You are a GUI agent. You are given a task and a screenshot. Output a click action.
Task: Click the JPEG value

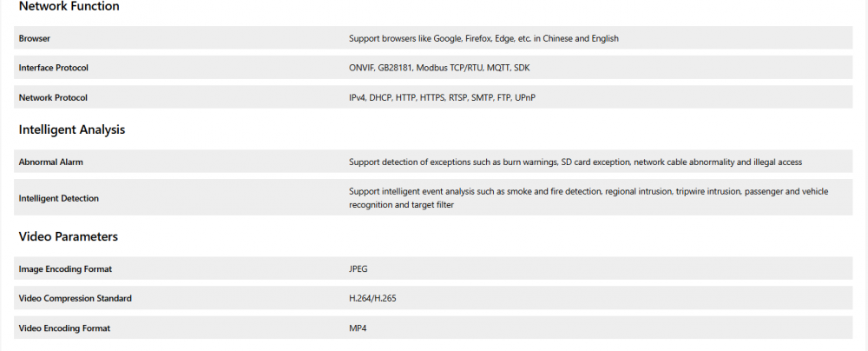pos(358,269)
